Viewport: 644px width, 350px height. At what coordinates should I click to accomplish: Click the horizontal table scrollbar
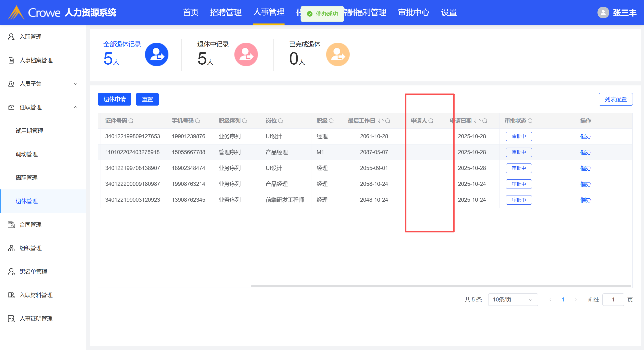pyautogui.click(x=440, y=286)
